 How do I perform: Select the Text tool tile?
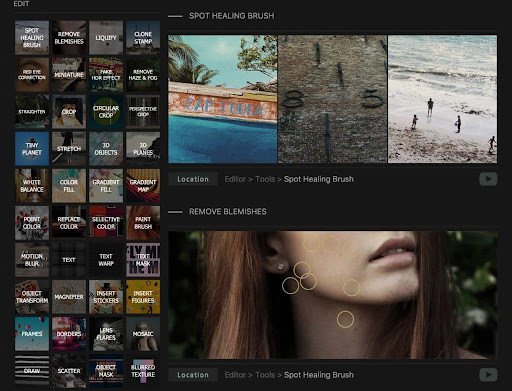pyautogui.click(x=69, y=260)
